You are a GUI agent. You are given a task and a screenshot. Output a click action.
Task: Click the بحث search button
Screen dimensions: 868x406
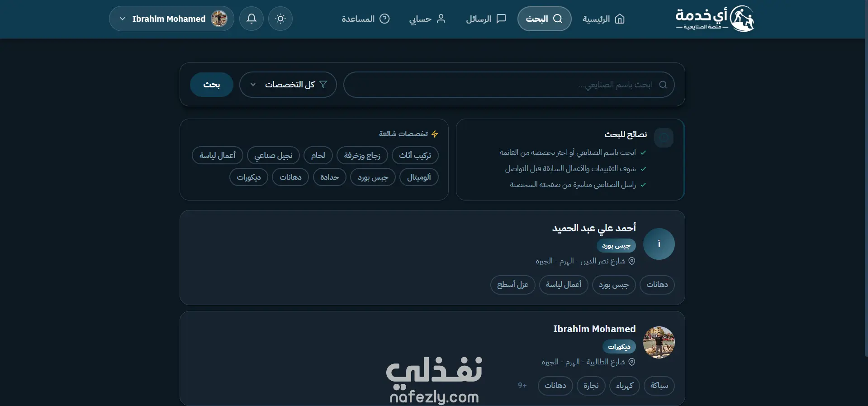[212, 85]
